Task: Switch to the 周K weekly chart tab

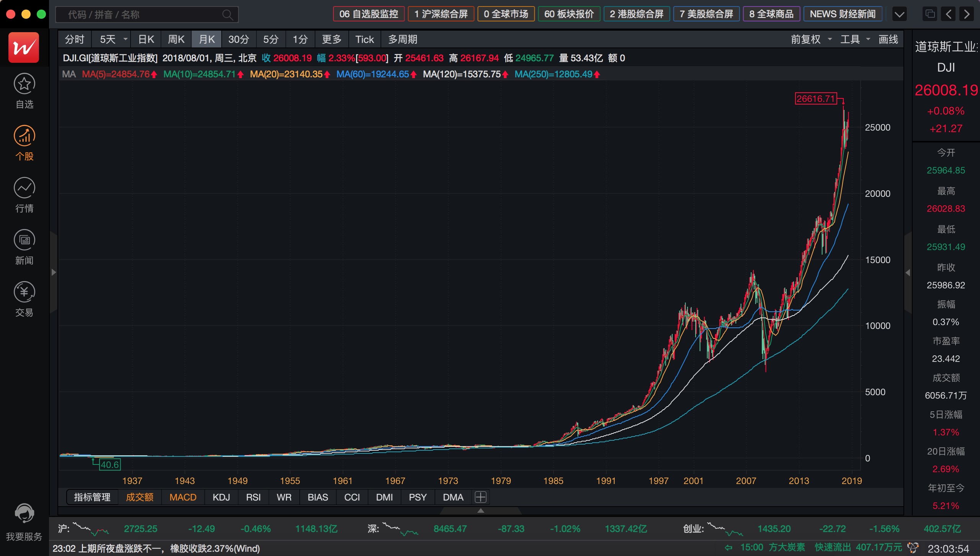Action: [176, 39]
